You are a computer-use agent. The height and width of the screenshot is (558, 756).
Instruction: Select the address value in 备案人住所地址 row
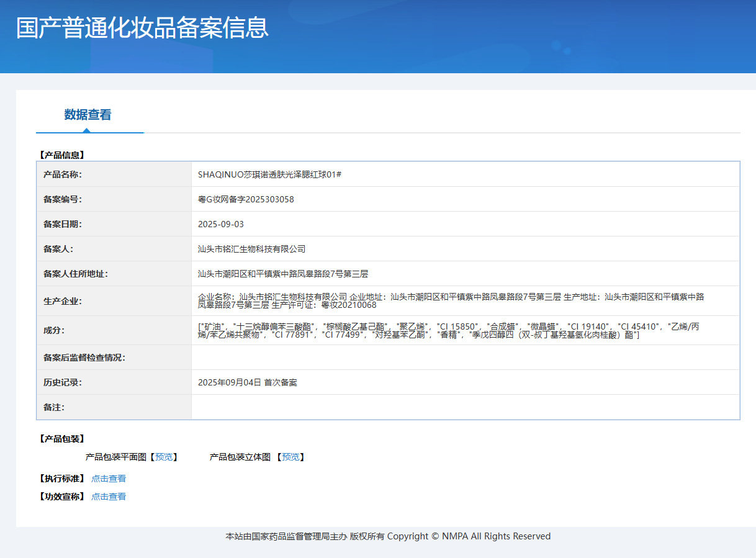(283, 274)
